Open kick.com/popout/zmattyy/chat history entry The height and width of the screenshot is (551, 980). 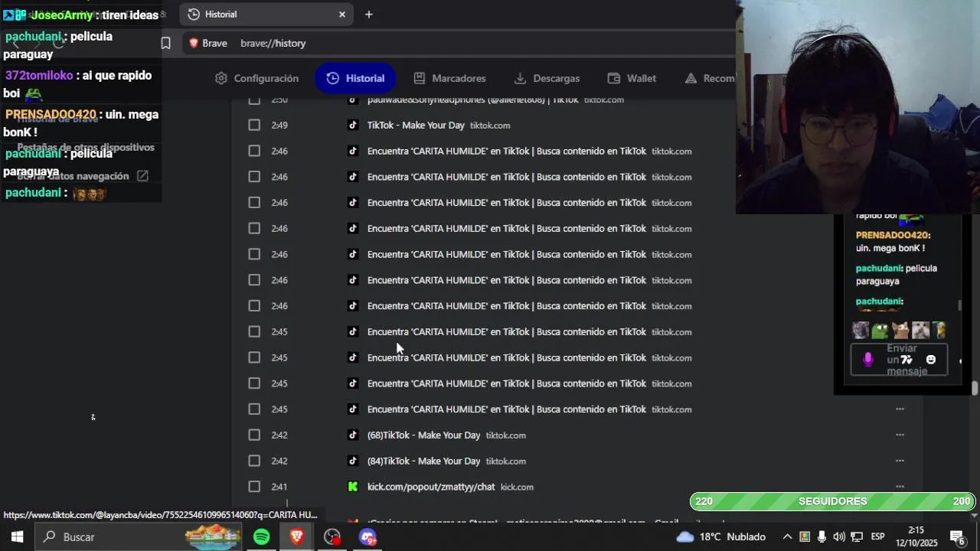pyautogui.click(x=431, y=487)
